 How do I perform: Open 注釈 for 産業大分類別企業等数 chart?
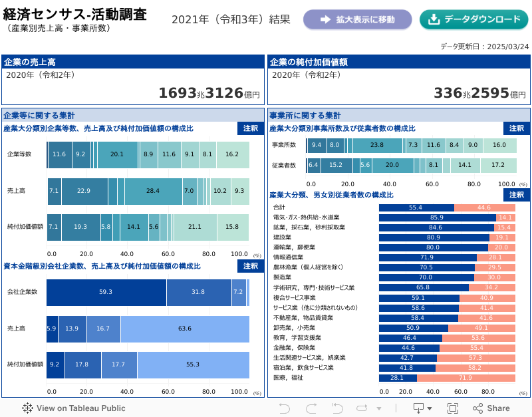(250, 128)
